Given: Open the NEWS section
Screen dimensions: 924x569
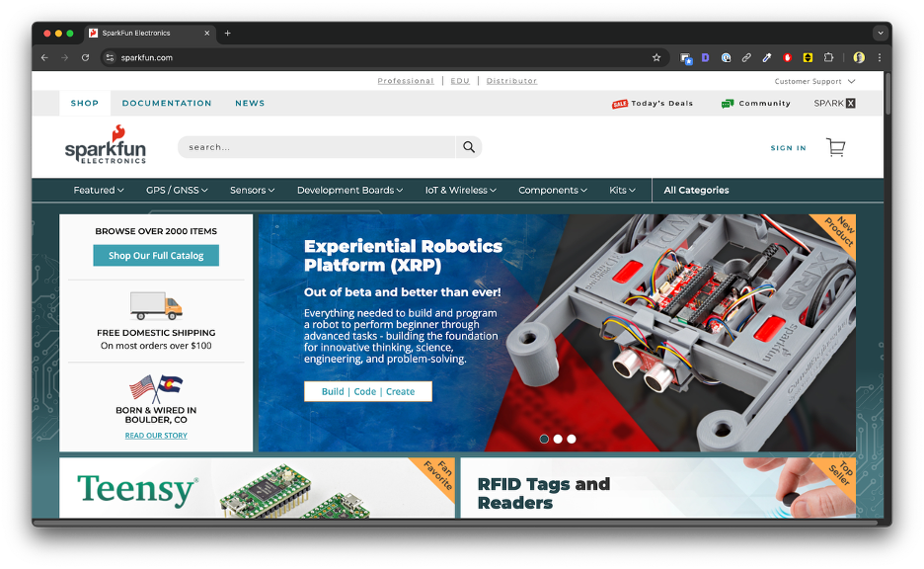Looking at the screenshot, I should point(250,103).
